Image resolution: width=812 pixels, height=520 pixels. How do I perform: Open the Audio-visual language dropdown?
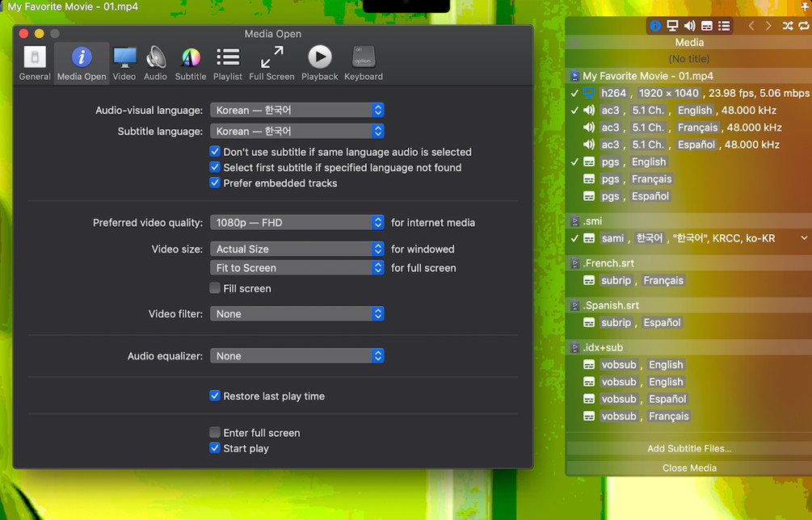(x=297, y=110)
